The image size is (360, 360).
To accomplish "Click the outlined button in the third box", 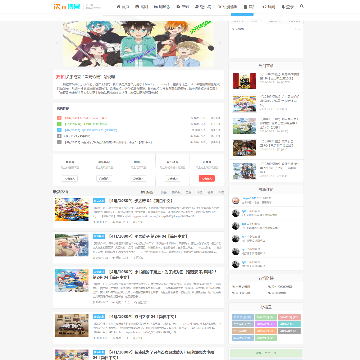I will (138, 179).
